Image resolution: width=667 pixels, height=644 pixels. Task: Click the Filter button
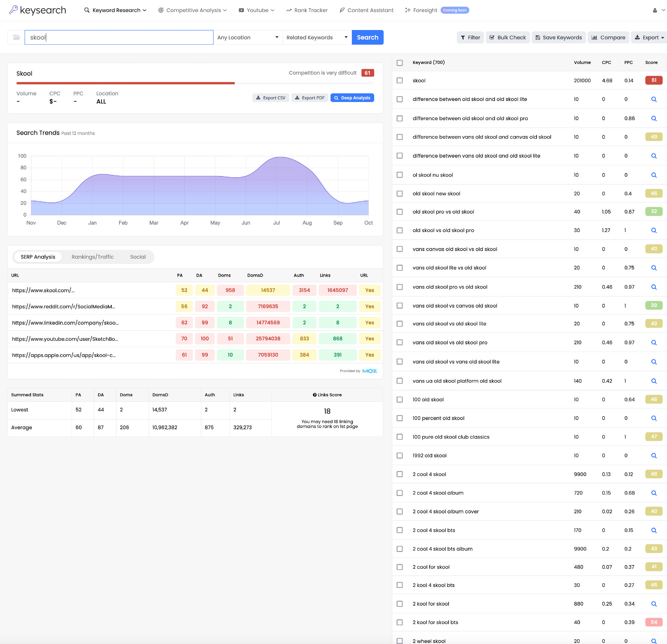(470, 37)
